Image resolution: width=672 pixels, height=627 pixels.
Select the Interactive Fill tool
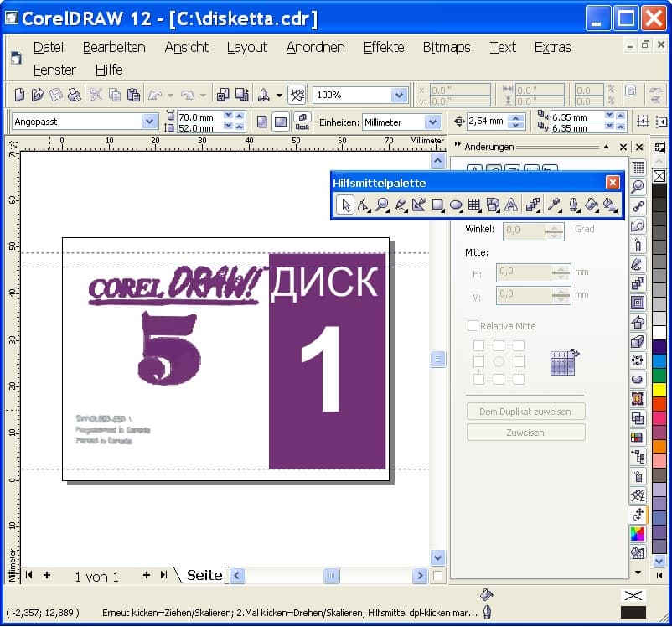point(610,205)
